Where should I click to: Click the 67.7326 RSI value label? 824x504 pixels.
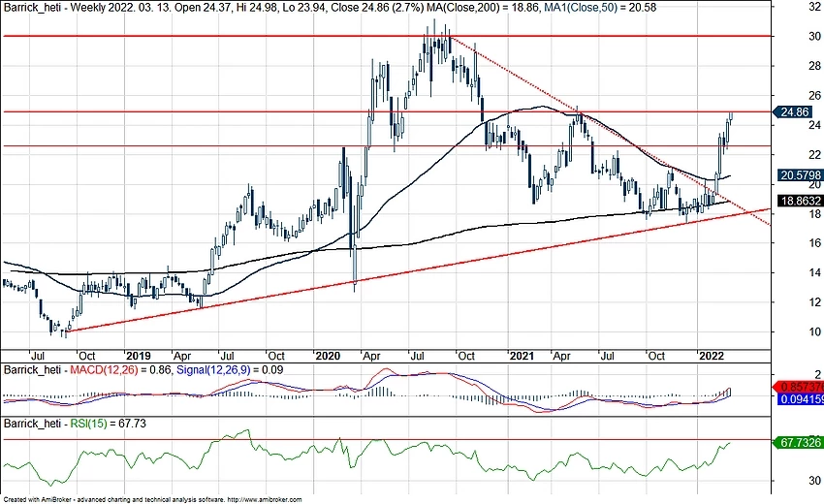pyautogui.click(x=800, y=443)
